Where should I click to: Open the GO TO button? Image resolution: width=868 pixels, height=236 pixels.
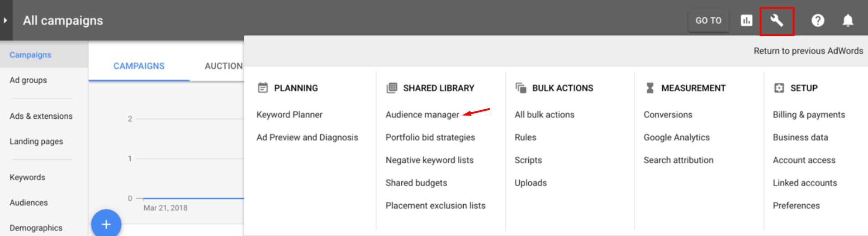[708, 20]
